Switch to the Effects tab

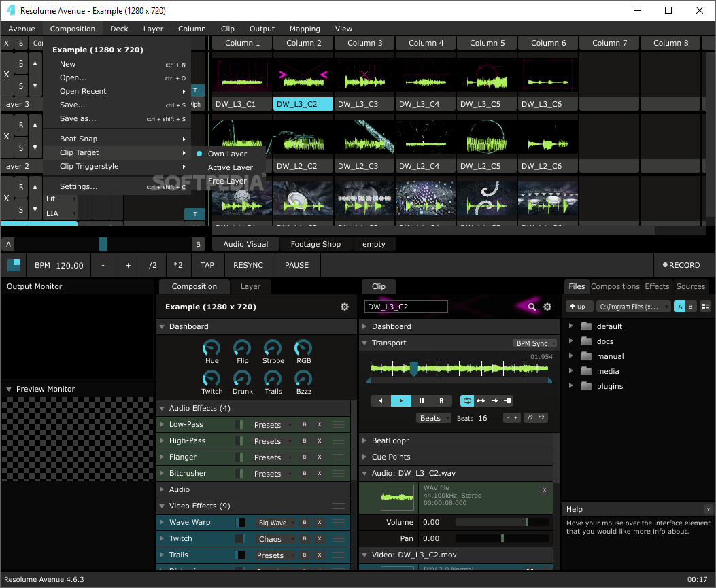click(x=657, y=286)
